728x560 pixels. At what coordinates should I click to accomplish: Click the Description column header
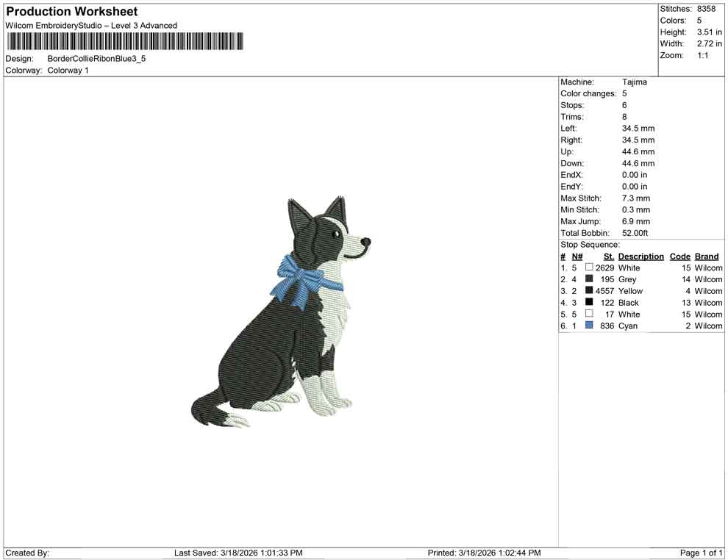[640, 256]
